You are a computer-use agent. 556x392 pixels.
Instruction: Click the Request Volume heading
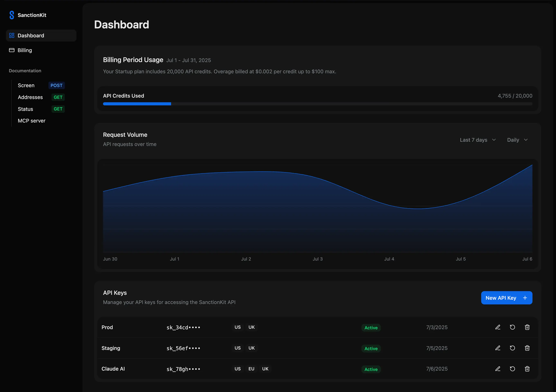[125, 135]
